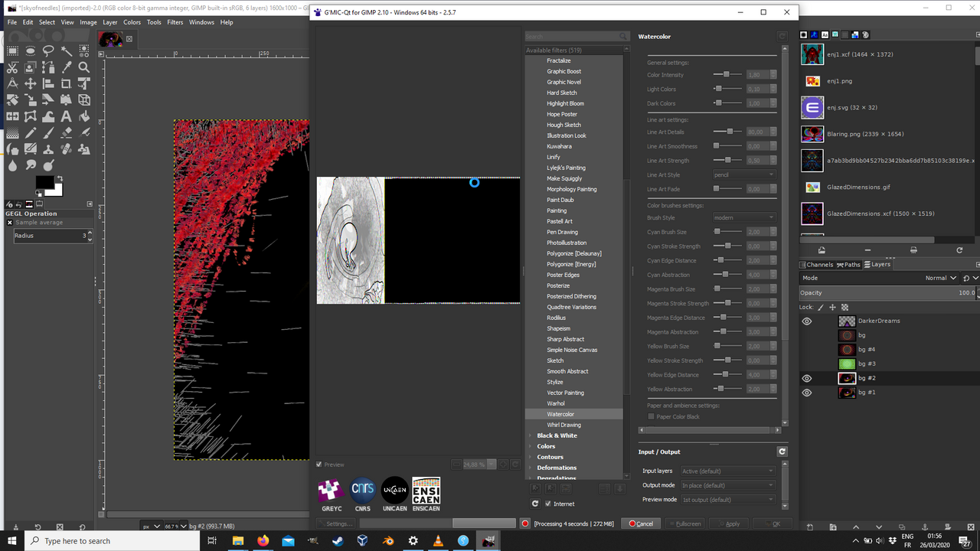Select the Free Select lasso tool

(x=48, y=51)
